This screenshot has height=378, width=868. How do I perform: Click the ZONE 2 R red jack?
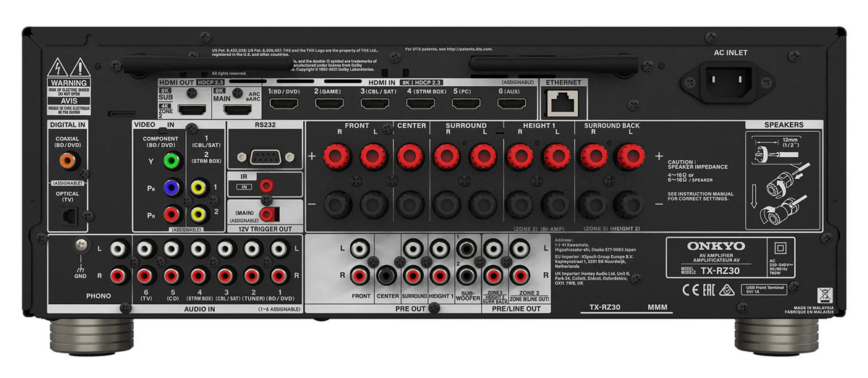coord(521,276)
